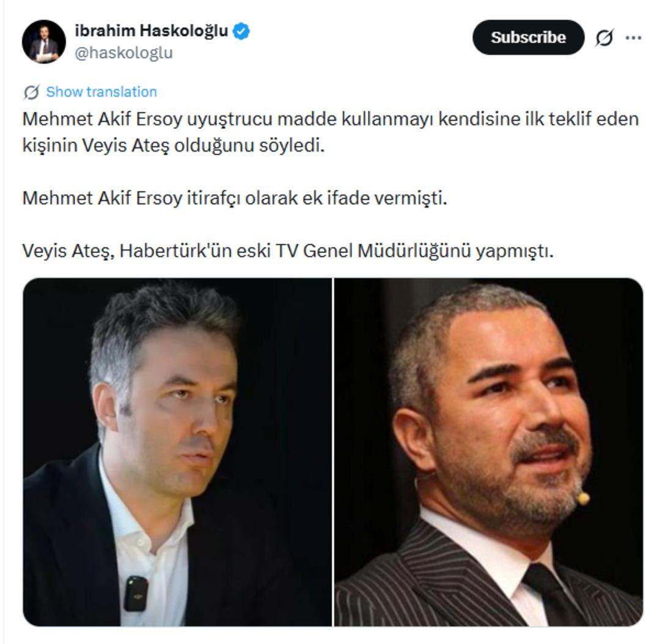
Task: Click the sentence about 'itirafçı olarak ek ifade'
Action: tap(235, 198)
